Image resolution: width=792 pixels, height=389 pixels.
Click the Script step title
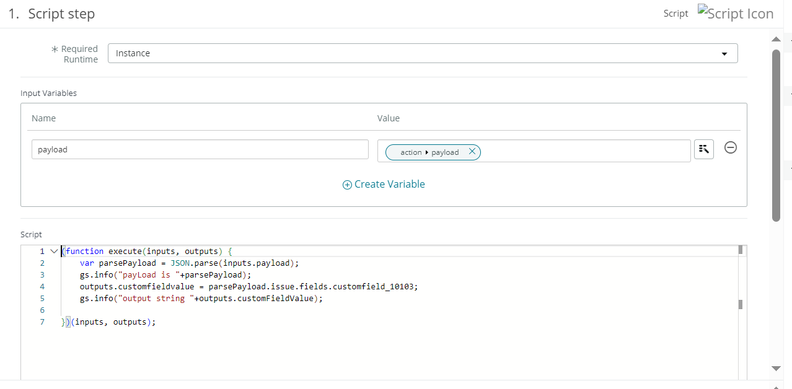pos(61,14)
